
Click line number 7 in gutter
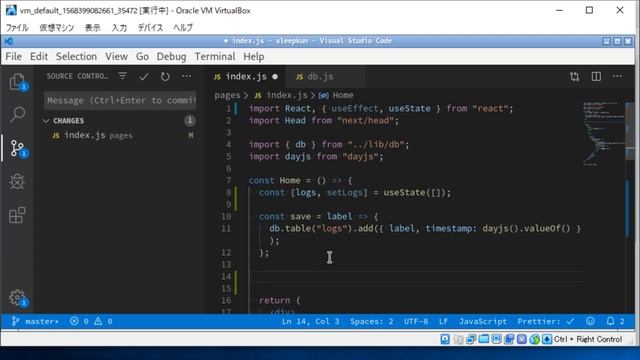click(x=229, y=180)
